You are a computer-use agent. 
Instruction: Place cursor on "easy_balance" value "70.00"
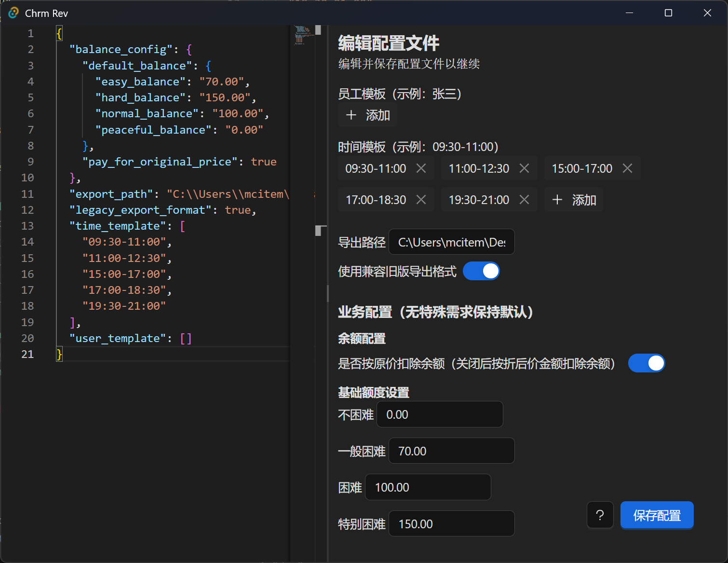coord(222,82)
